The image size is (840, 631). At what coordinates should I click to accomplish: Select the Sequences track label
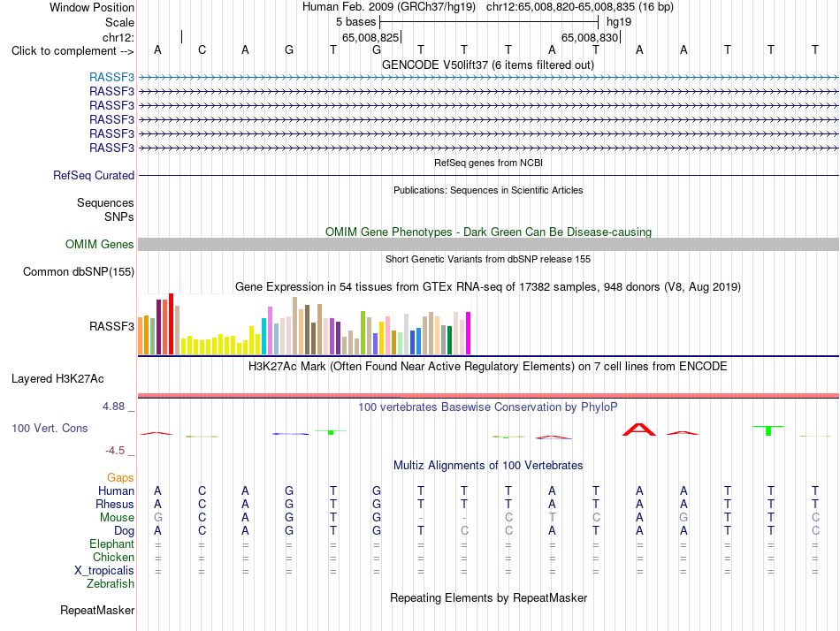tap(105, 202)
